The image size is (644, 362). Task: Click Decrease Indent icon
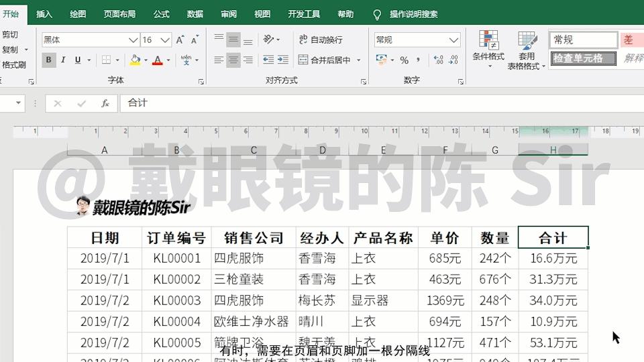click(x=268, y=60)
